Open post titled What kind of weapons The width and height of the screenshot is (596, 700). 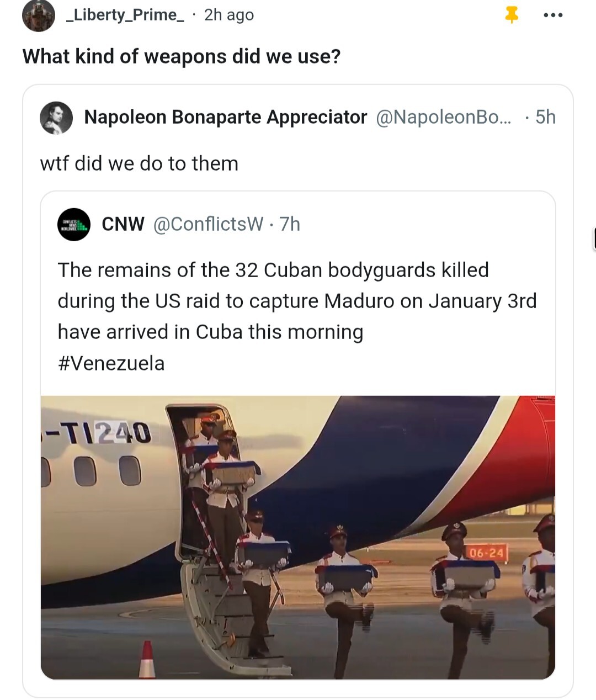click(182, 56)
